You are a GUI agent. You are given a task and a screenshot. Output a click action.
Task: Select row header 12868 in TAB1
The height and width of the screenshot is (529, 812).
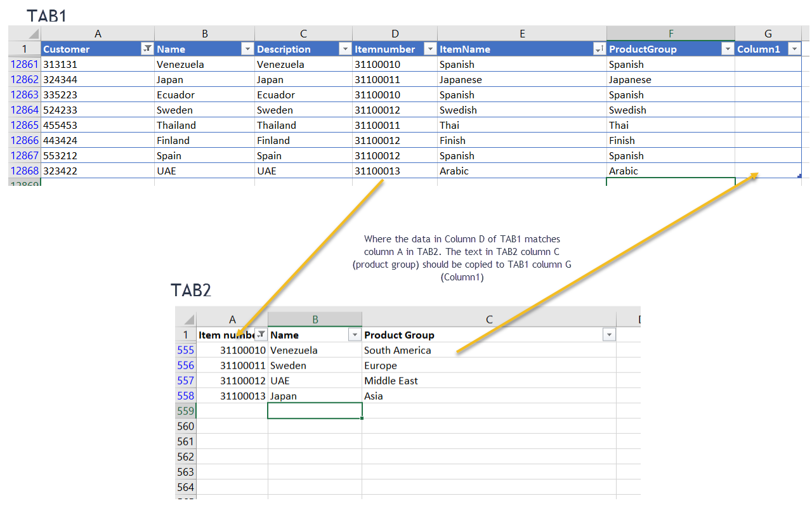[25, 171]
